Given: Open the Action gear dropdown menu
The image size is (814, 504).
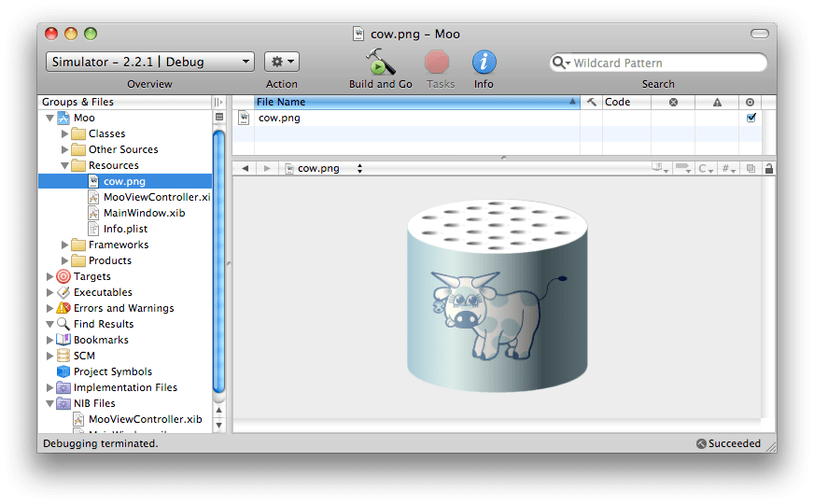Looking at the screenshot, I should pos(281,62).
